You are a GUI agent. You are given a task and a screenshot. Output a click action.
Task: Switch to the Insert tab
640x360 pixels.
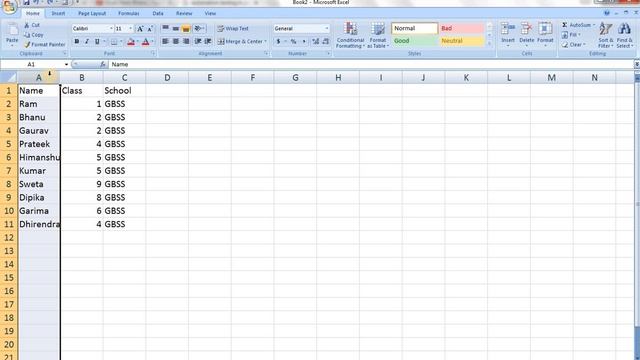tap(58, 13)
